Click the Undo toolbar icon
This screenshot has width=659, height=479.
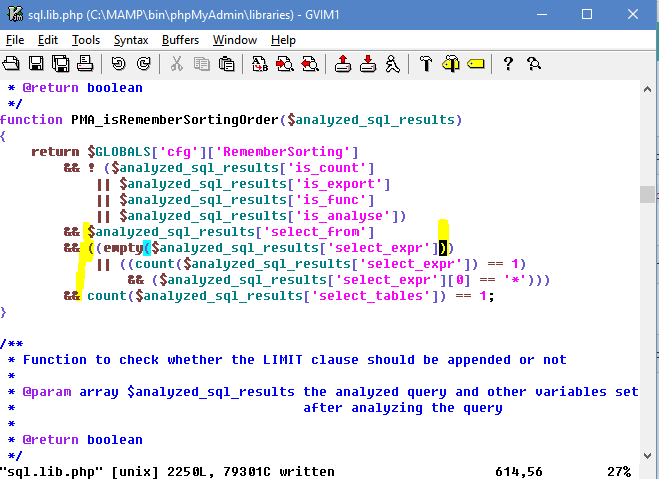click(119, 64)
